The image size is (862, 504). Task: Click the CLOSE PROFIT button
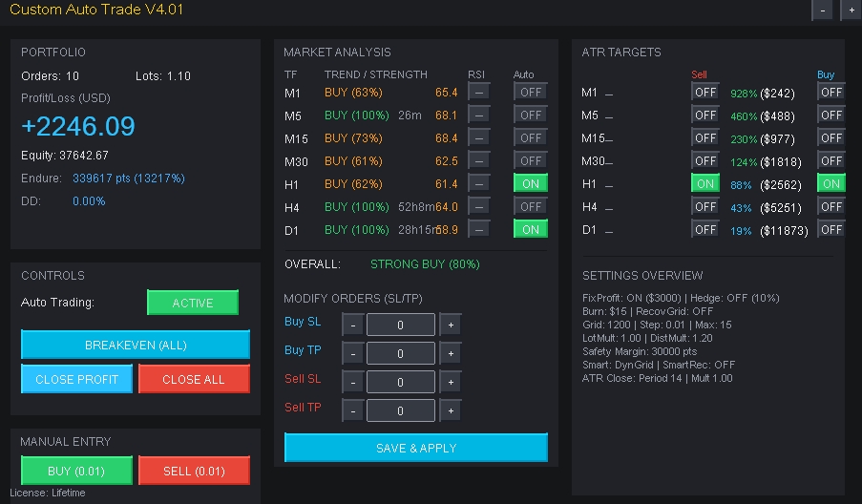coord(76,379)
